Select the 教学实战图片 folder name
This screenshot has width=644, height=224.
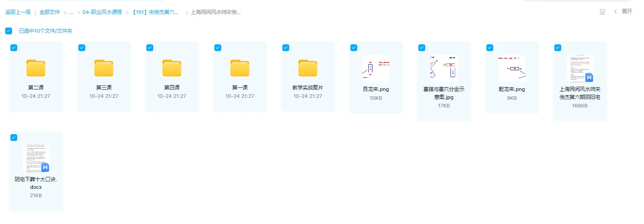[308, 87]
